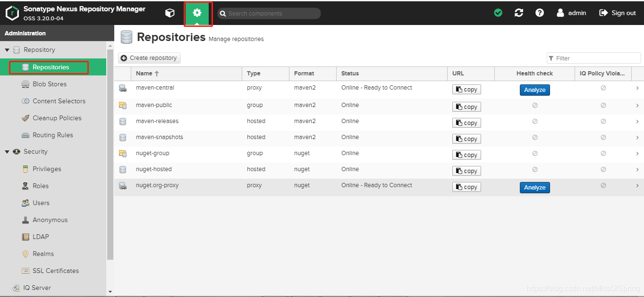Sort by the Status column header

pos(392,74)
